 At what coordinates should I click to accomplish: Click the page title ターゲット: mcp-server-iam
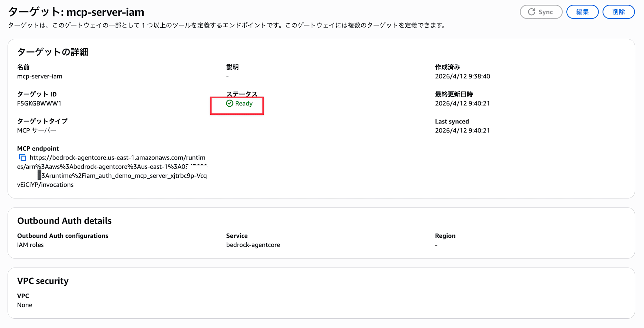pyautogui.click(x=76, y=12)
